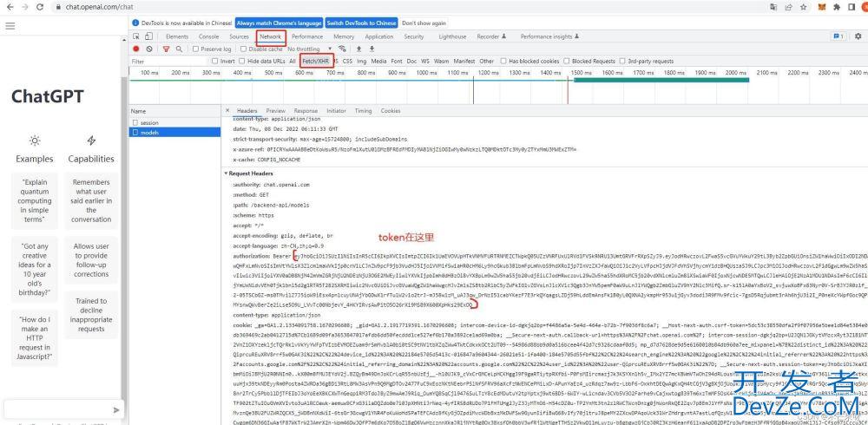Screen dimensions: 868x425
Task: Check Blocked Requests checkbox
Action: (567, 61)
